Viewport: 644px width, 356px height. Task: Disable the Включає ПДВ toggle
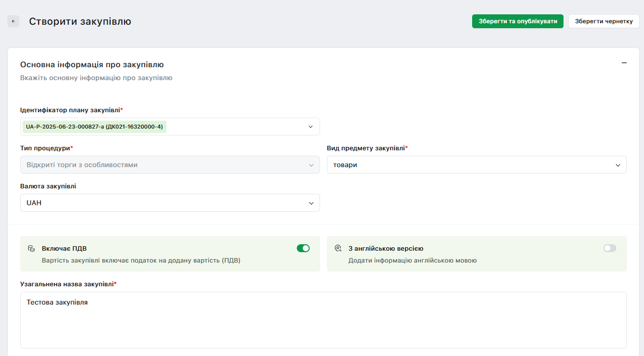[x=303, y=248]
